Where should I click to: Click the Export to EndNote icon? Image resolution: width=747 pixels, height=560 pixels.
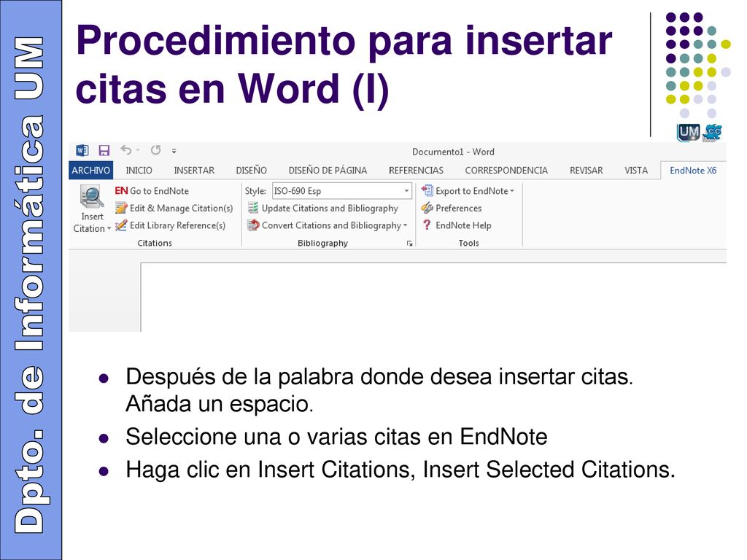click(x=427, y=190)
